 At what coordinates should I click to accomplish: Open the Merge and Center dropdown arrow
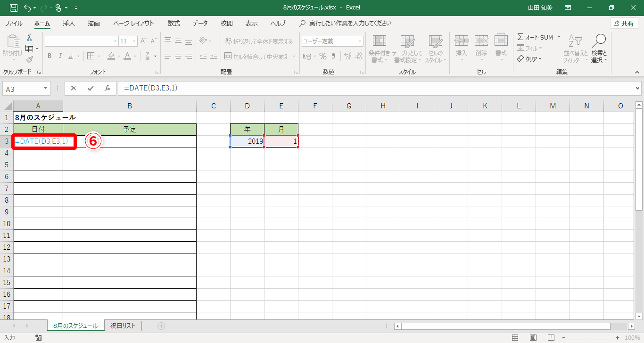click(294, 57)
